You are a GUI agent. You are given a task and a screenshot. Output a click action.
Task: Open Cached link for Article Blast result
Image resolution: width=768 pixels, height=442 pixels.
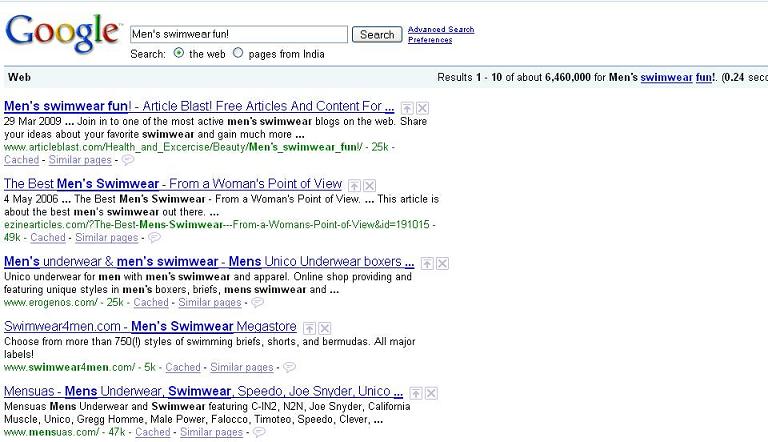click(22, 160)
